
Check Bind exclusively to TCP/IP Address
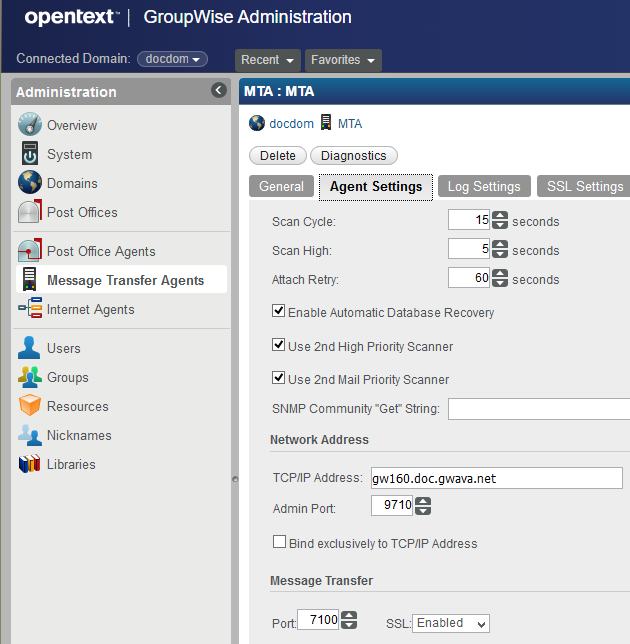(280, 541)
